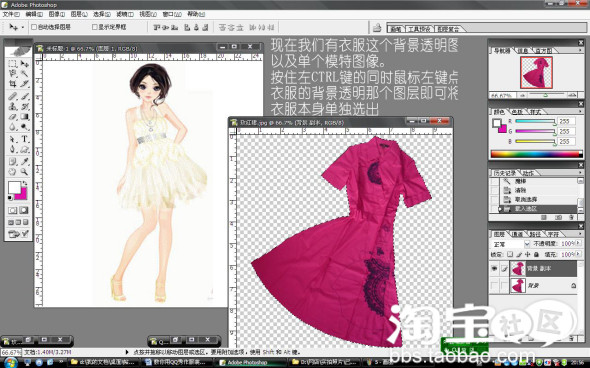Select the Lasso tool
590x368 pixels.
12,73
